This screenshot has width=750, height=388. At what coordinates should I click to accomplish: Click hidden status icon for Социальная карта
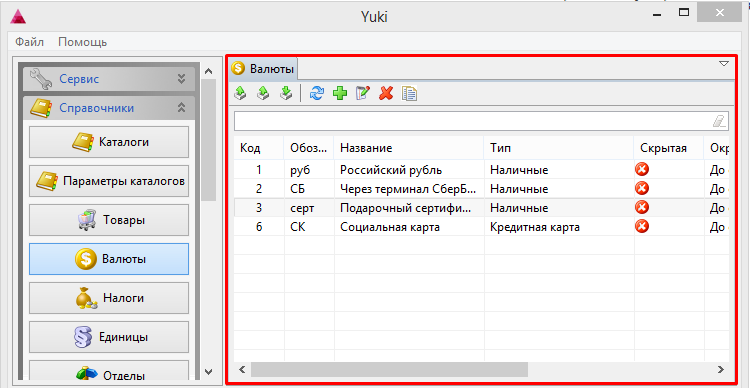[642, 226]
